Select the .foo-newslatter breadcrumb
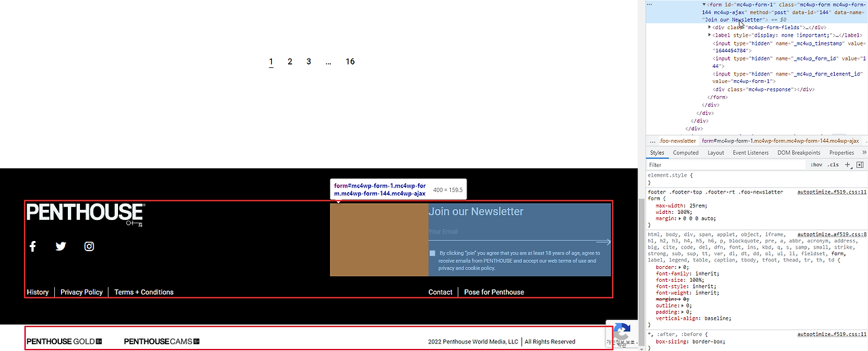 pyautogui.click(x=677, y=141)
